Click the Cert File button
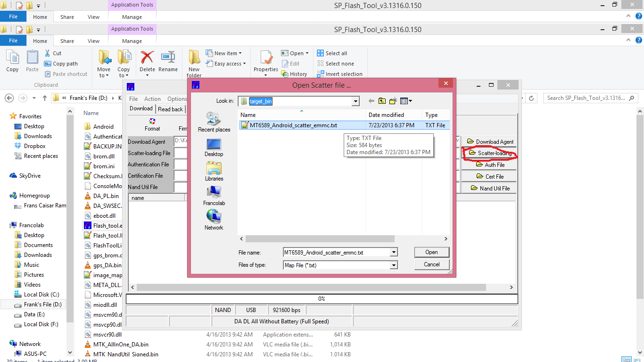 point(489,176)
